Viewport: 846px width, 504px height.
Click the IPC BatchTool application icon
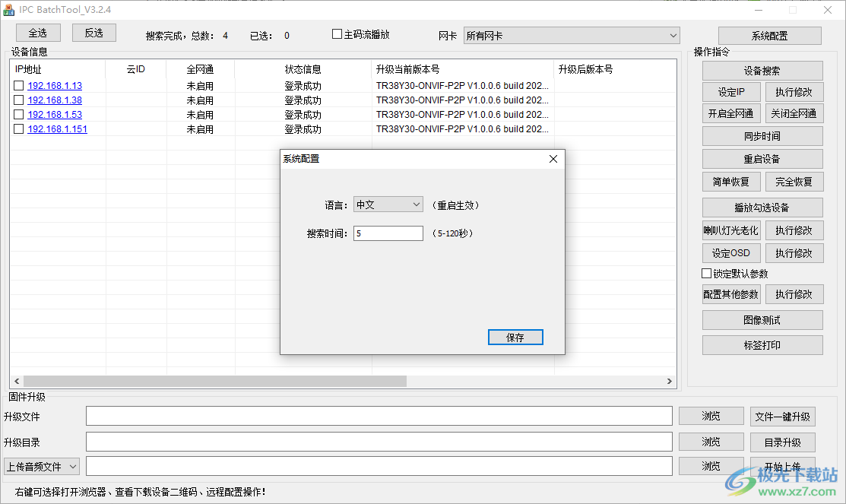8,10
